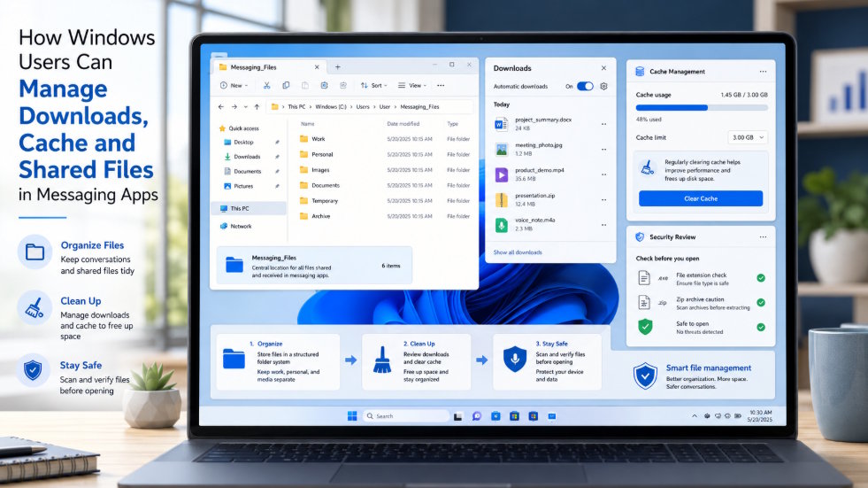
Task: Open the New dropdown in File Explorer
Action: click(234, 85)
